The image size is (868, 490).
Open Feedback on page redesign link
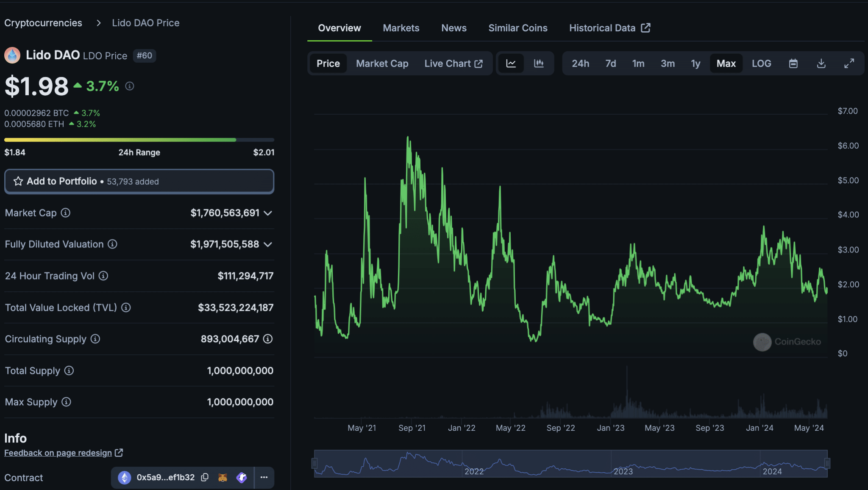(59, 453)
